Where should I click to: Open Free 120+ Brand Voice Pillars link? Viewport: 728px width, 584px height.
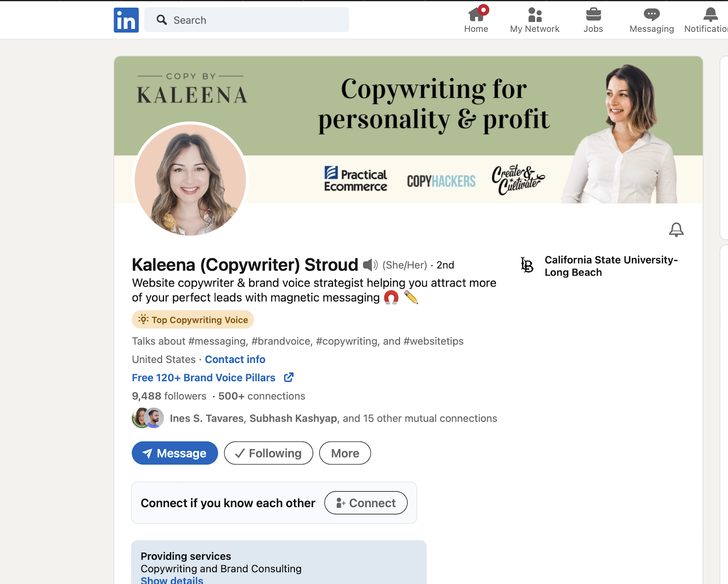point(203,378)
